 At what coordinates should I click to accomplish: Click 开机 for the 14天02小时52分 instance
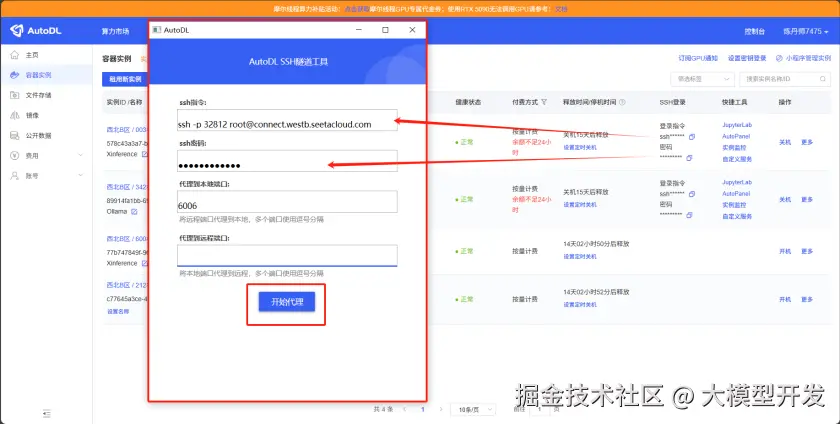[x=785, y=299]
